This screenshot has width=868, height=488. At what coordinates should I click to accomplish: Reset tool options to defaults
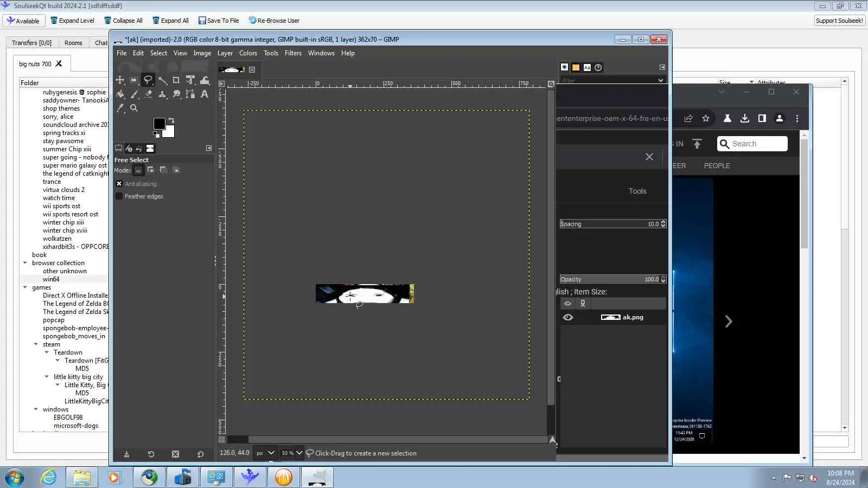200,454
